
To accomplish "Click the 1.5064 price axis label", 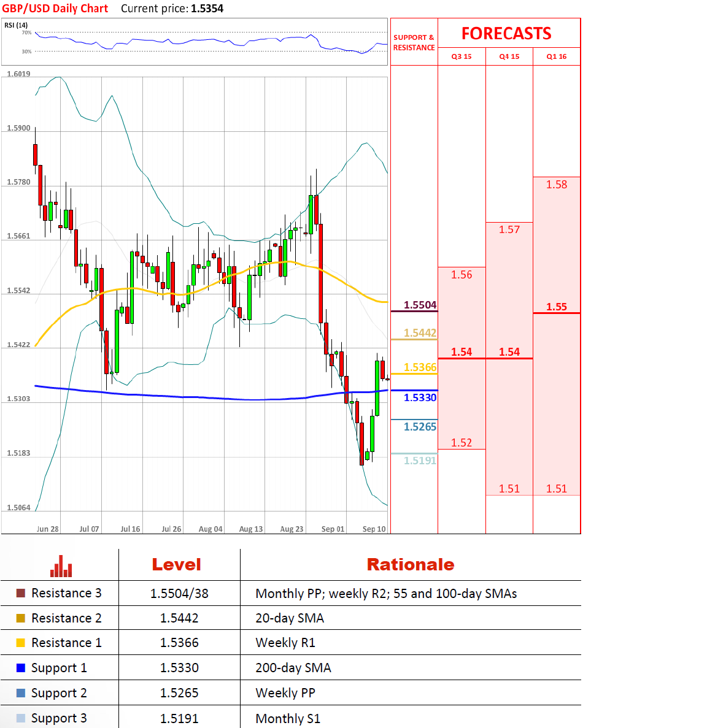I will 18,507.
